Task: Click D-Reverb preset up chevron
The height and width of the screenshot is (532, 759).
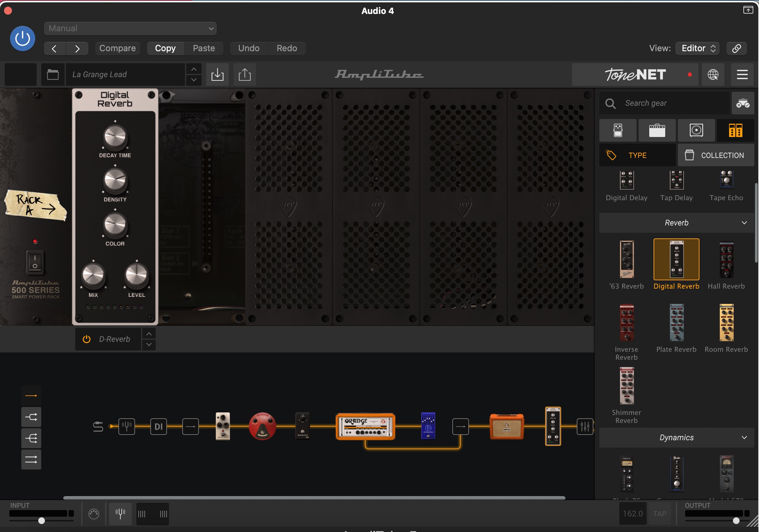Action: pos(149,334)
